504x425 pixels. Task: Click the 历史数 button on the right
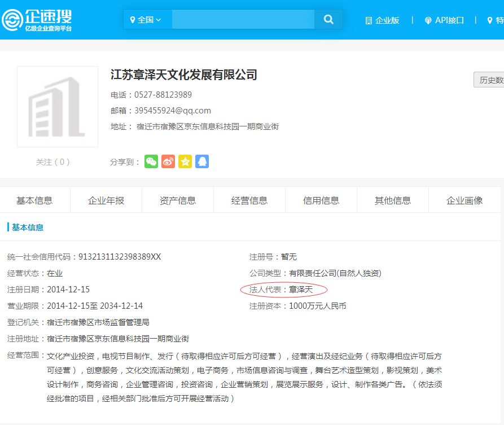click(x=490, y=80)
